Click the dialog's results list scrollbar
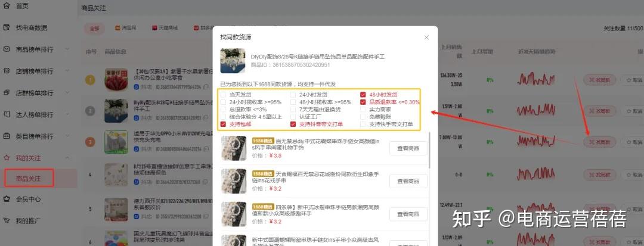 [430, 150]
